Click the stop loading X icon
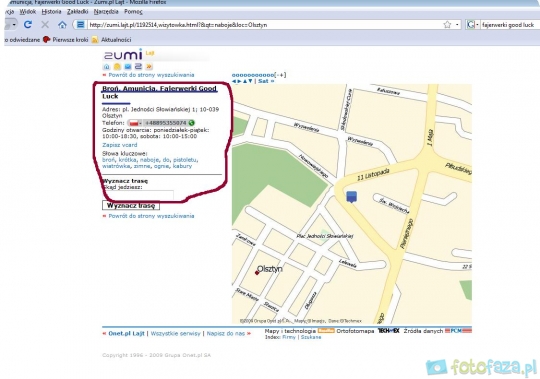The image size is (540, 379). pos(45,25)
